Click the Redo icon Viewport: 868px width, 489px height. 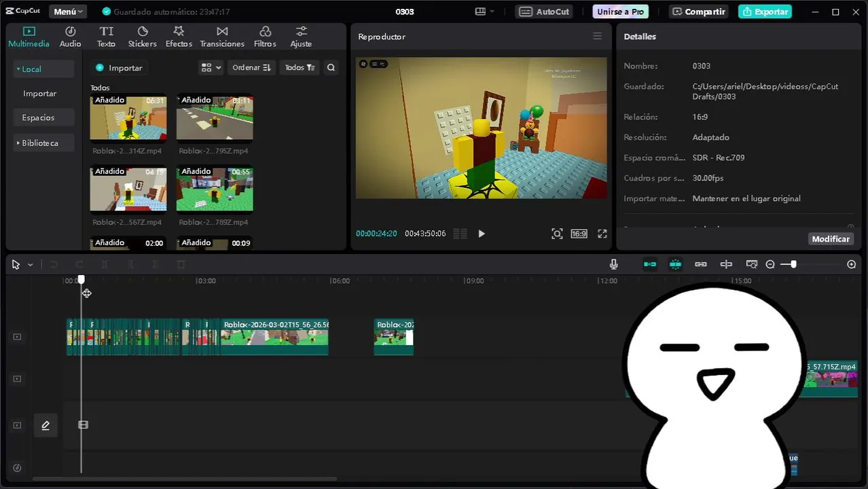point(79,265)
